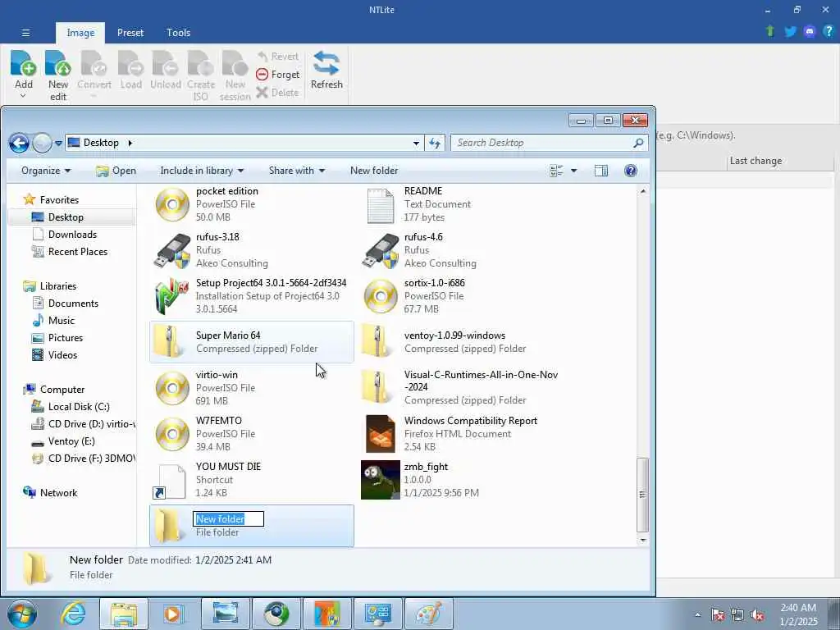Click the Last change column header
The height and width of the screenshot is (630, 840).
pos(756,161)
